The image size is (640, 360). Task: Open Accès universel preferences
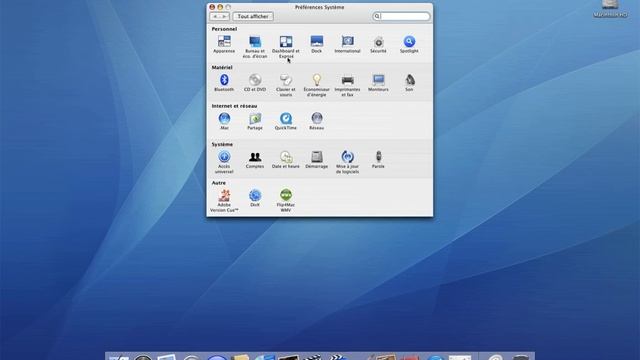224,162
